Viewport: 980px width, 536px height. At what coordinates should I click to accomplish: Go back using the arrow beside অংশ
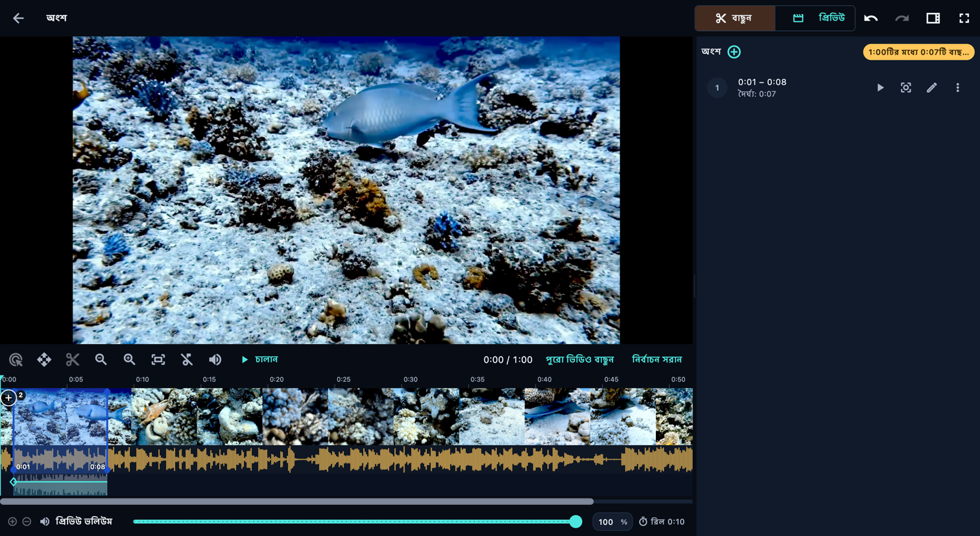coord(18,18)
